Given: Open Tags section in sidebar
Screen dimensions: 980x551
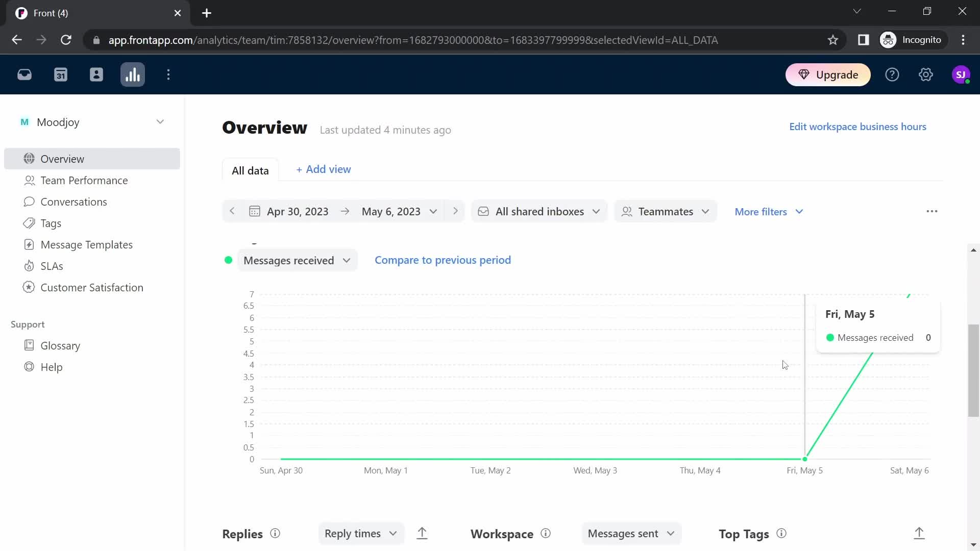Looking at the screenshot, I should pyautogui.click(x=51, y=223).
